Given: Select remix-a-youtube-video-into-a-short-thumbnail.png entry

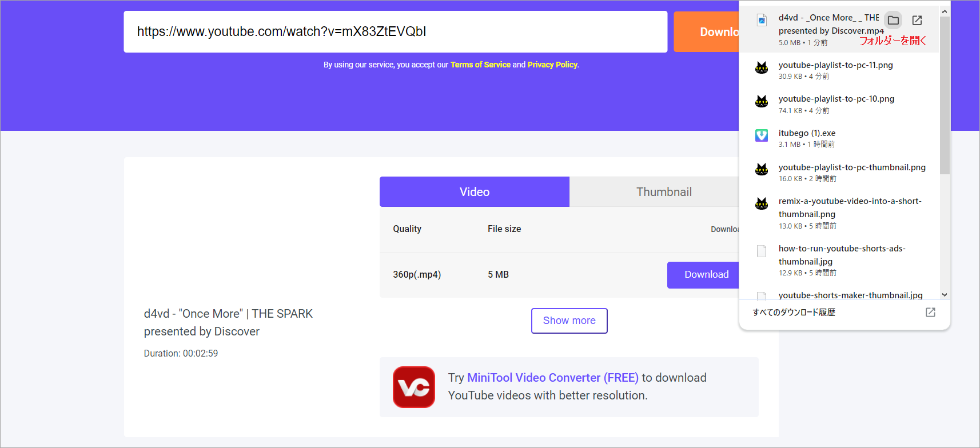Looking at the screenshot, I should 839,213.
